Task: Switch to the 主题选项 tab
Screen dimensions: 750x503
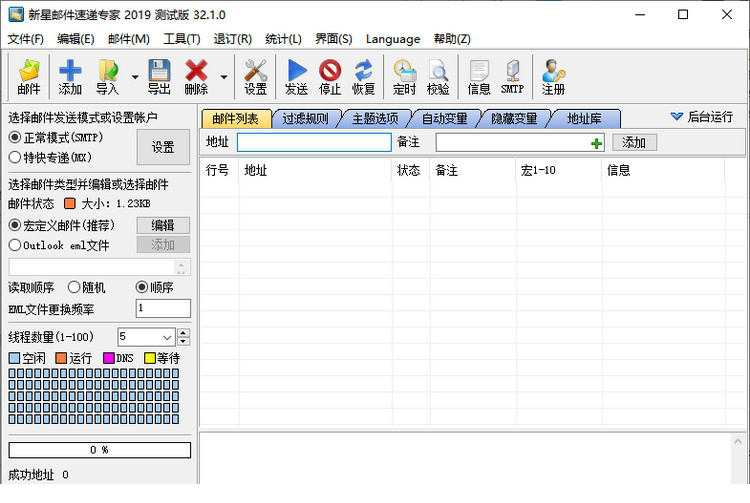Action: (x=375, y=119)
